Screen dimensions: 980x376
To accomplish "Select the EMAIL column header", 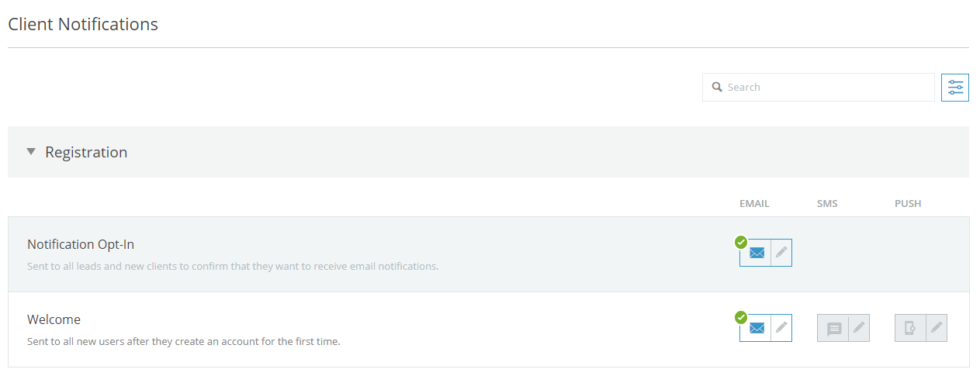I will [754, 204].
